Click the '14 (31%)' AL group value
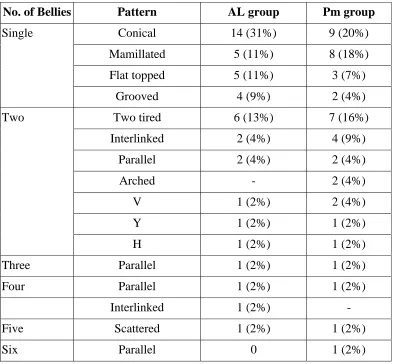The image size is (393, 364). pyautogui.click(x=253, y=33)
